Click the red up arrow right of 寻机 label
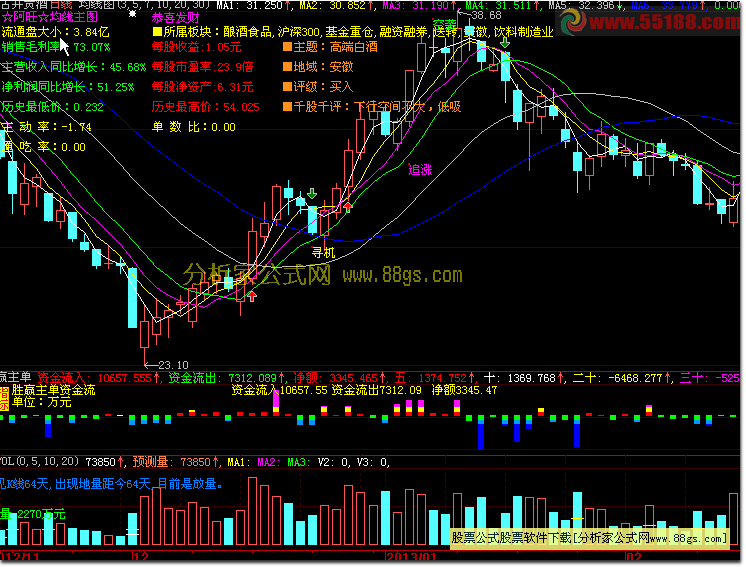The height and width of the screenshot is (567, 746). coord(348,207)
